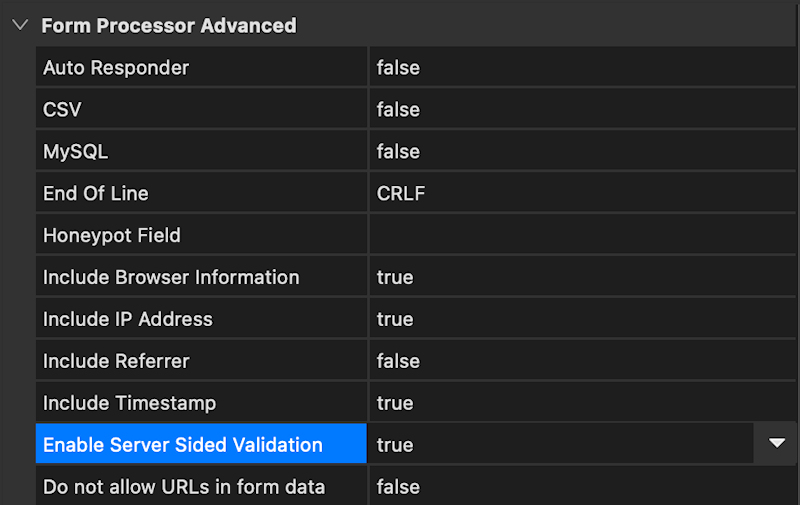
Task: Click the Include Referrer false value
Action: 398,362
